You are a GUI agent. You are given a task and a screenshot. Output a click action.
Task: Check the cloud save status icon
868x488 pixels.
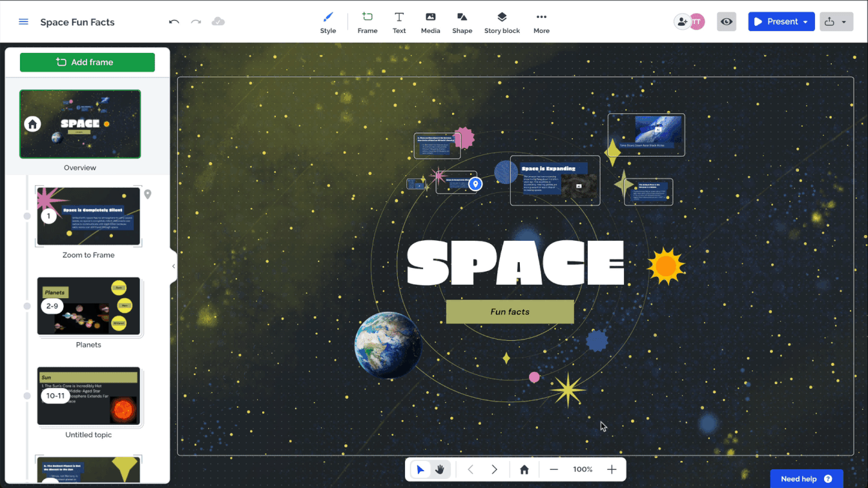(218, 22)
